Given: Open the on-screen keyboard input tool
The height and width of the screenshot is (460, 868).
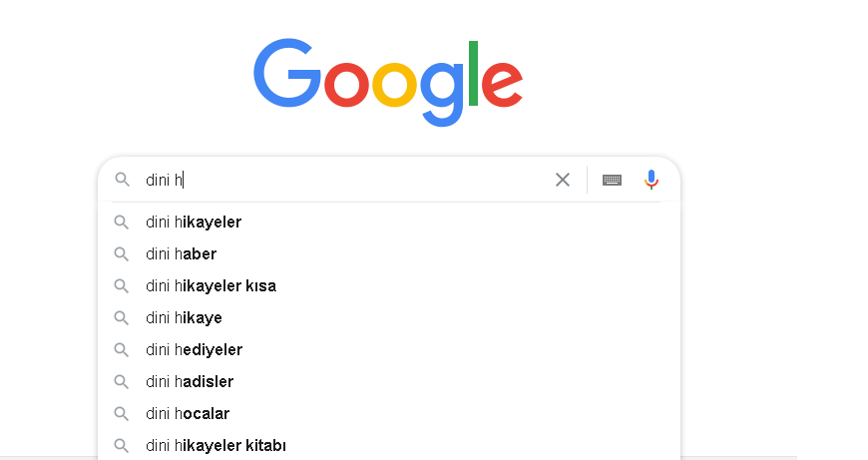Looking at the screenshot, I should click(612, 180).
